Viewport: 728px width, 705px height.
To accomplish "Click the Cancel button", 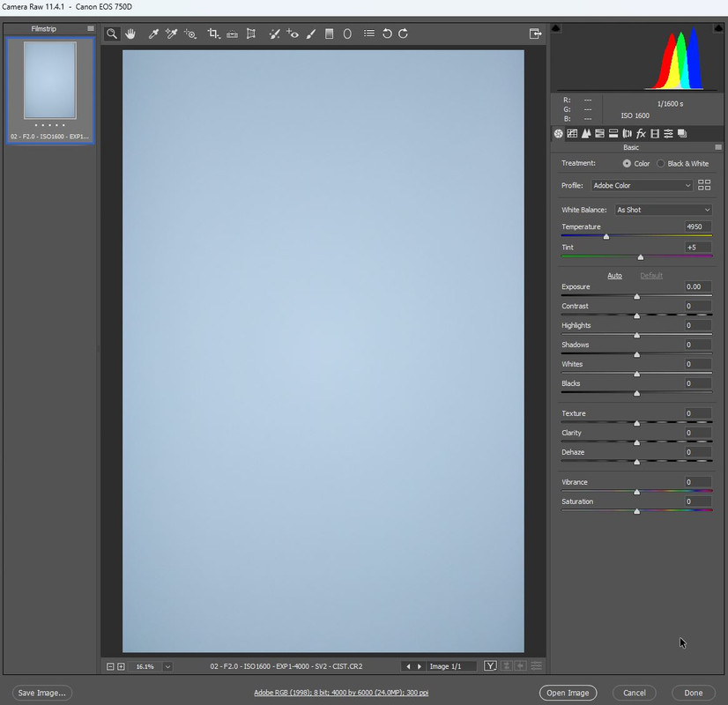I will click(x=635, y=693).
